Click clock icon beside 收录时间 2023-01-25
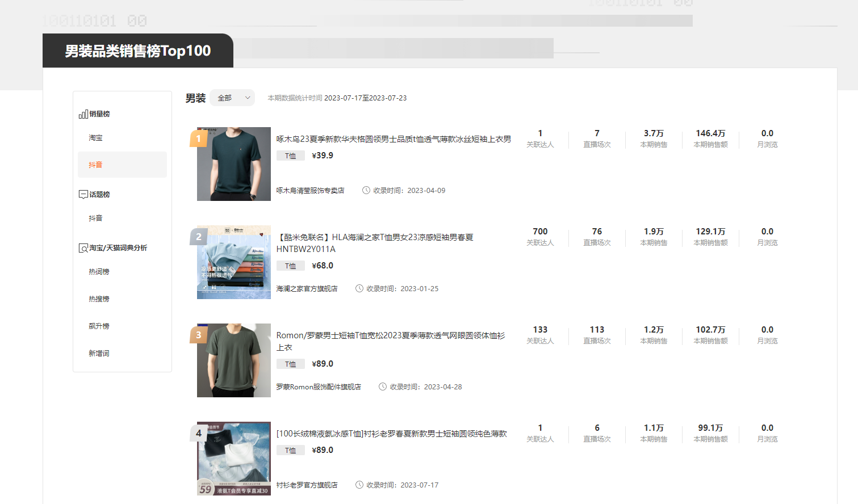This screenshot has height=504, width=858. [x=359, y=288]
